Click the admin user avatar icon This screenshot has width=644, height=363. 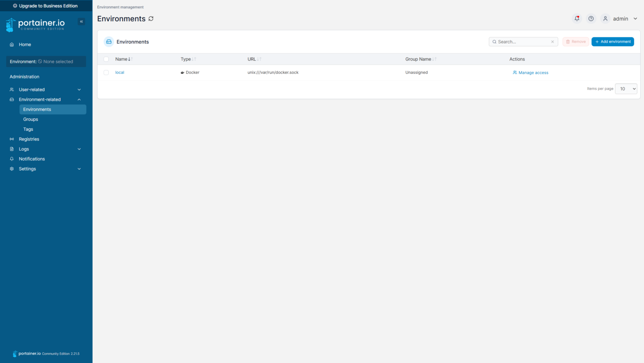605,18
